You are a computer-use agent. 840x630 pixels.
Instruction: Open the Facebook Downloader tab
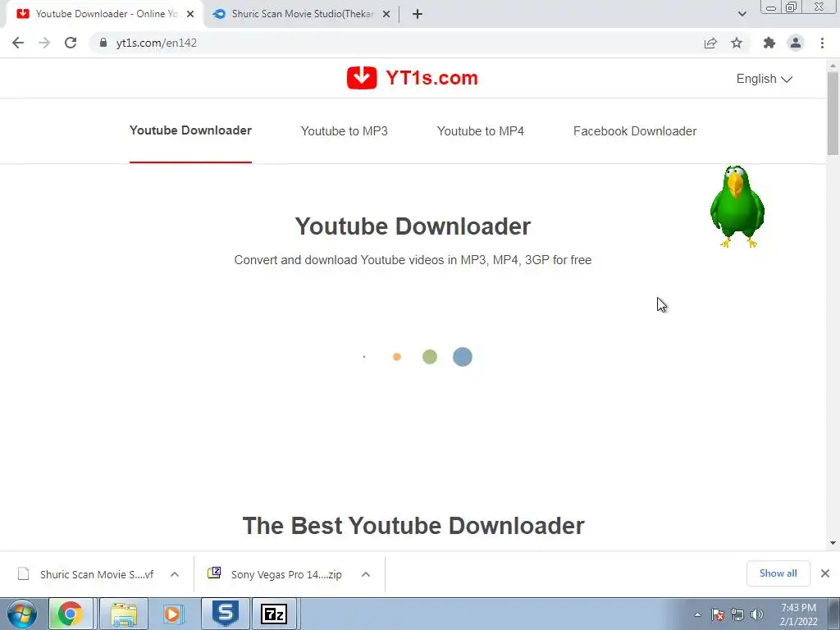635,131
